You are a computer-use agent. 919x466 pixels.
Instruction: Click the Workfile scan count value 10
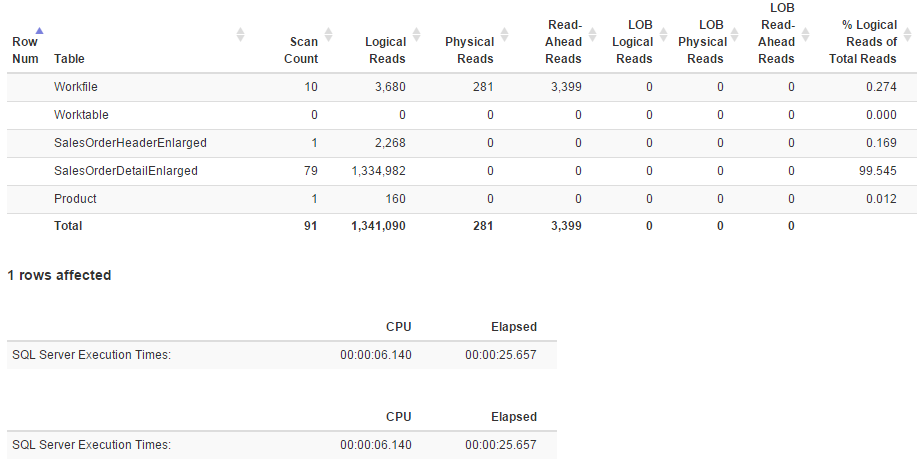311,87
